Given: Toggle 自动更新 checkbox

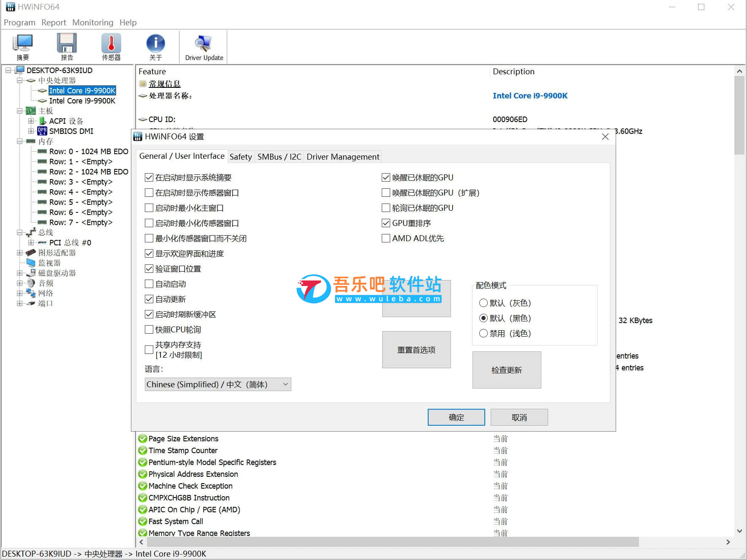Looking at the screenshot, I should 149,299.
